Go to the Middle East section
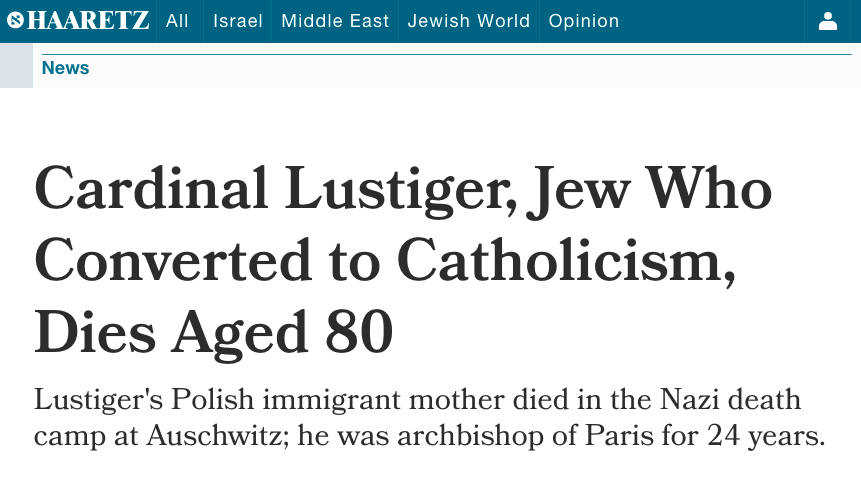861x477 pixels. 335,21
